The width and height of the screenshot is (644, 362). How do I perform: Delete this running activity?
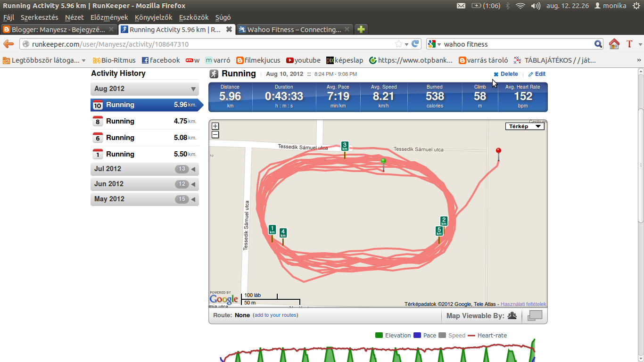point(505,74)
